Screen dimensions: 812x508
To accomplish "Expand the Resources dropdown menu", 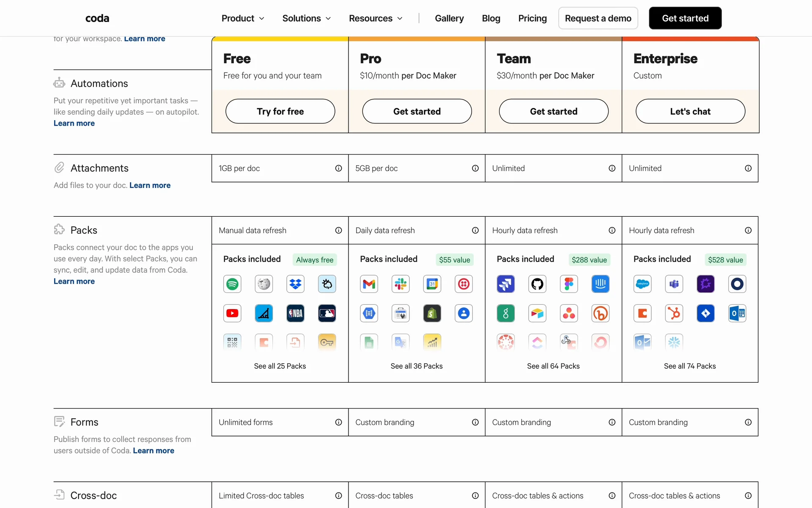I will 375,18.
